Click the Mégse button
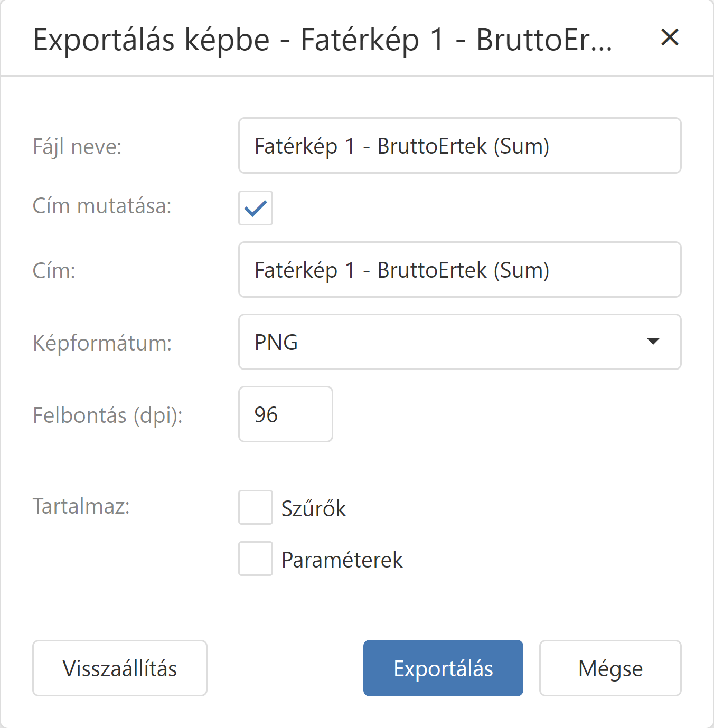Screen dimensions: 714x728 pos(610,668)
